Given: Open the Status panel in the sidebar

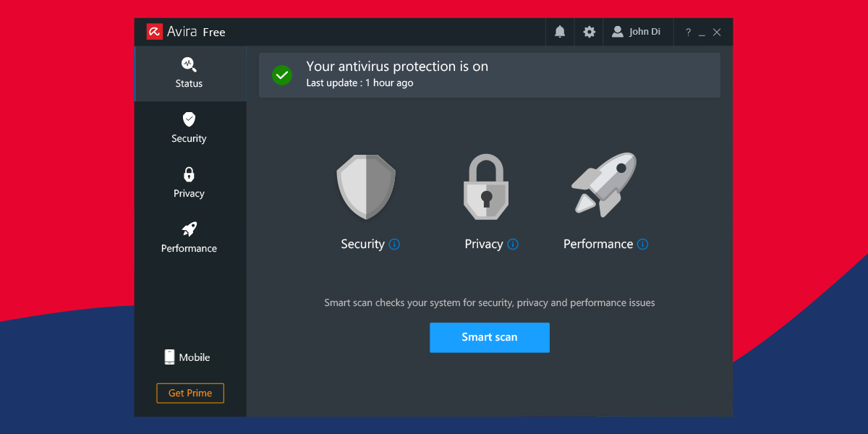Looking at the screenshot, I should (188, 74).
